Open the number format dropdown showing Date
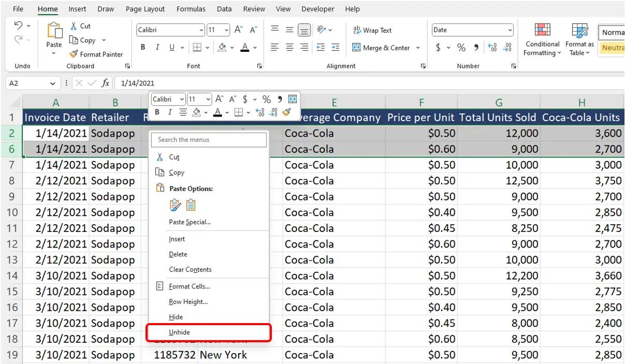The image size is (625, 364). [471, 30]
